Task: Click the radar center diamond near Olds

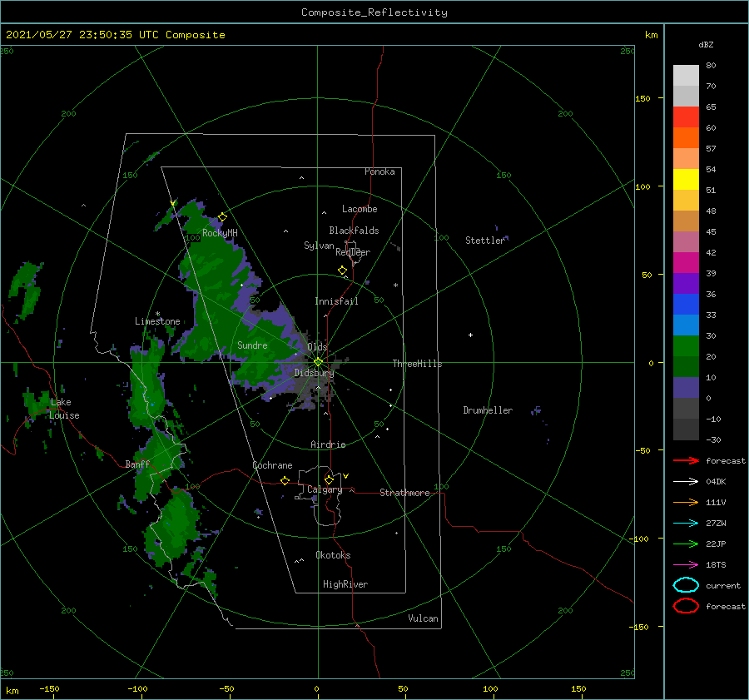Action: 318,362
